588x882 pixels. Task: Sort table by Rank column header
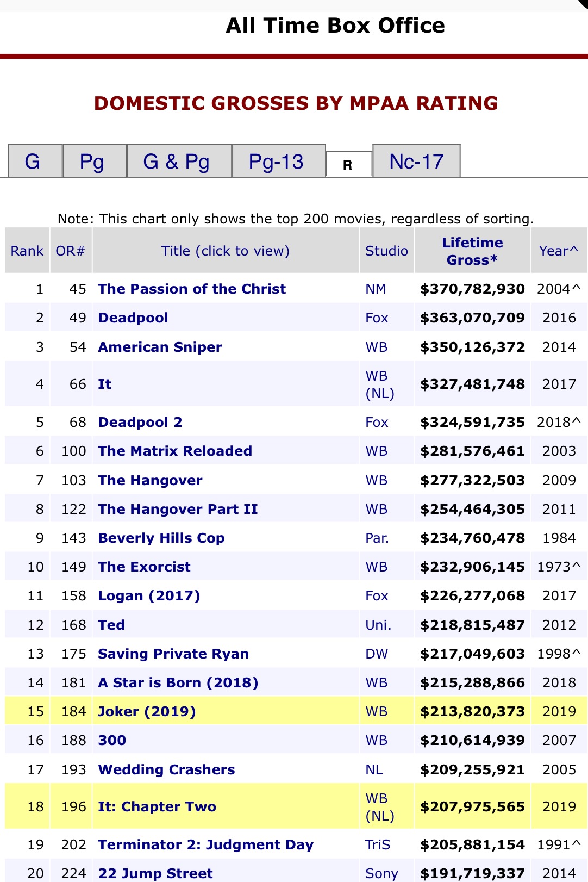click(x=27, y=251)
